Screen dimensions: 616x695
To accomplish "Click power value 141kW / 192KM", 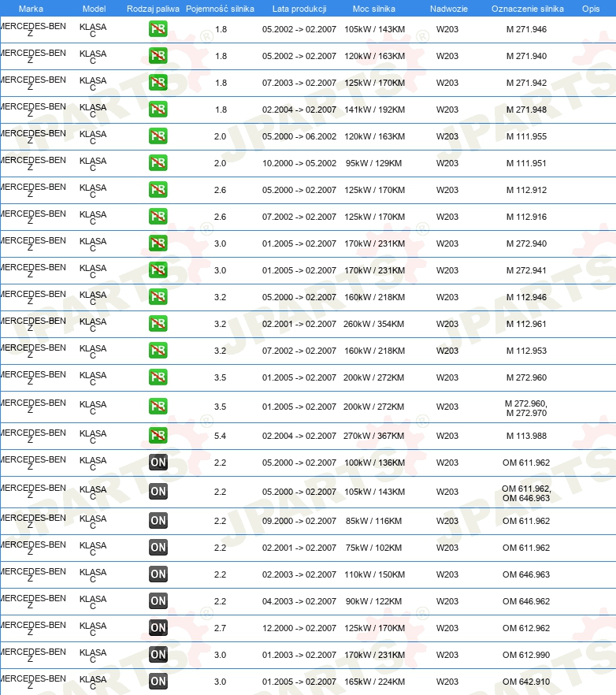I will pos(374,109).
